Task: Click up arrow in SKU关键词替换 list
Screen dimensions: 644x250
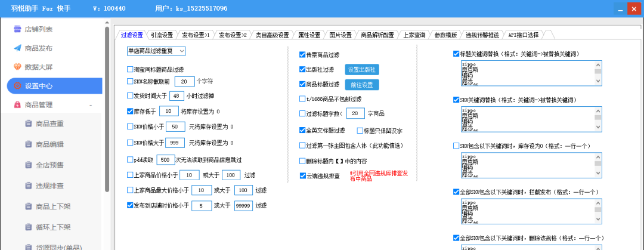Action: pos(598,110)
